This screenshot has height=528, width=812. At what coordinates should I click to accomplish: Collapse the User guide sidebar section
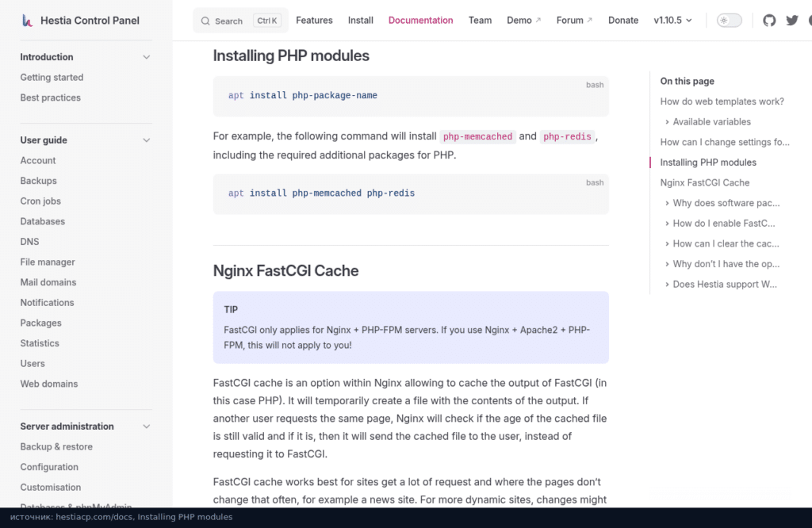147,140
